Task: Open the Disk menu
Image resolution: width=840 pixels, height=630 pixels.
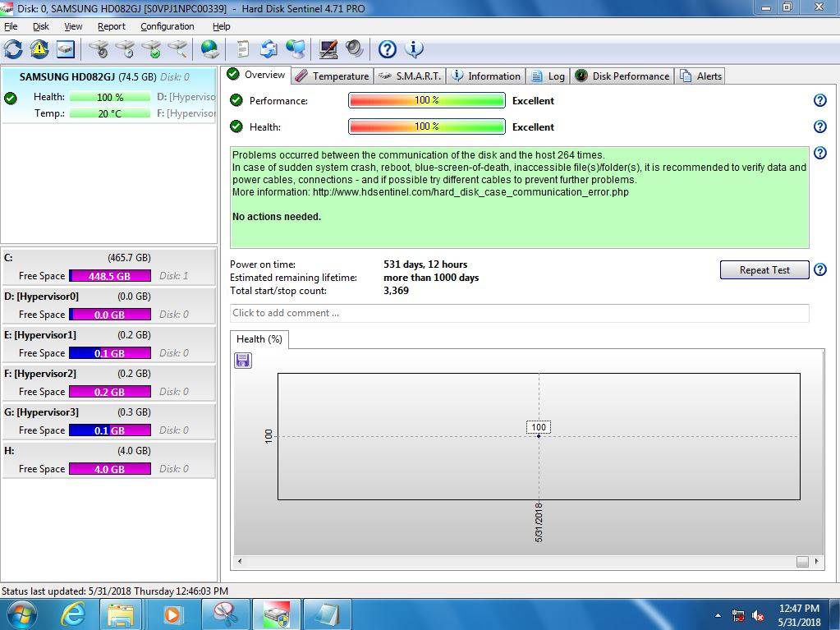Action: pos(41,26)
